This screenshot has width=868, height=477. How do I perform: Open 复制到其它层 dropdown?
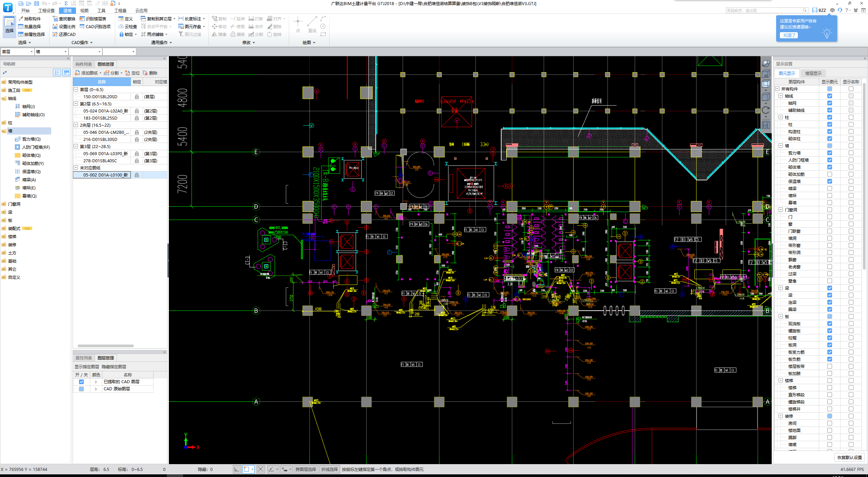(x=174, y=19)
